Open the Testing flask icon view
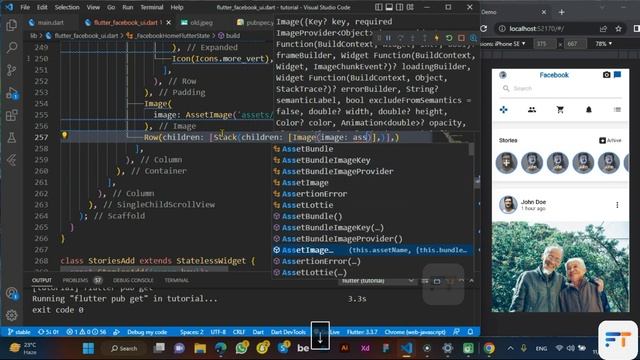This screenshot has height=360, width=640. tap(11, 138)
